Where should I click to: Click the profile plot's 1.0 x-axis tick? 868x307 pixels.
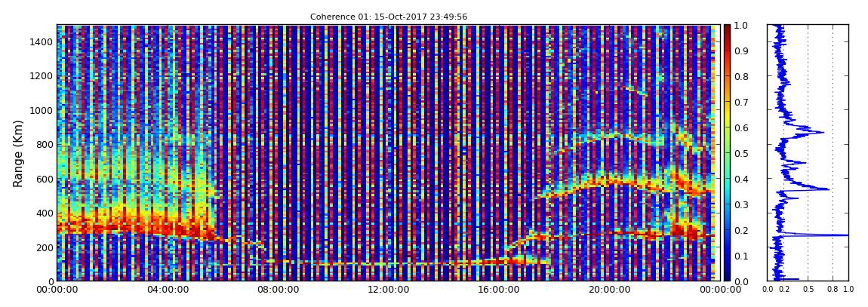coord(848,289)
